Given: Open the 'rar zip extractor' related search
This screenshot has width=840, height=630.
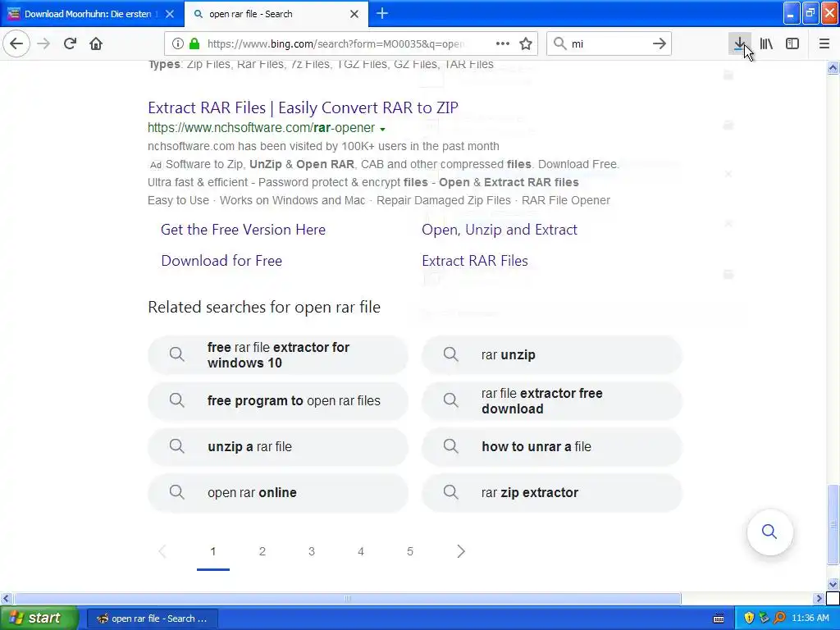Looking at the screenshot, I should coord(552,493).
